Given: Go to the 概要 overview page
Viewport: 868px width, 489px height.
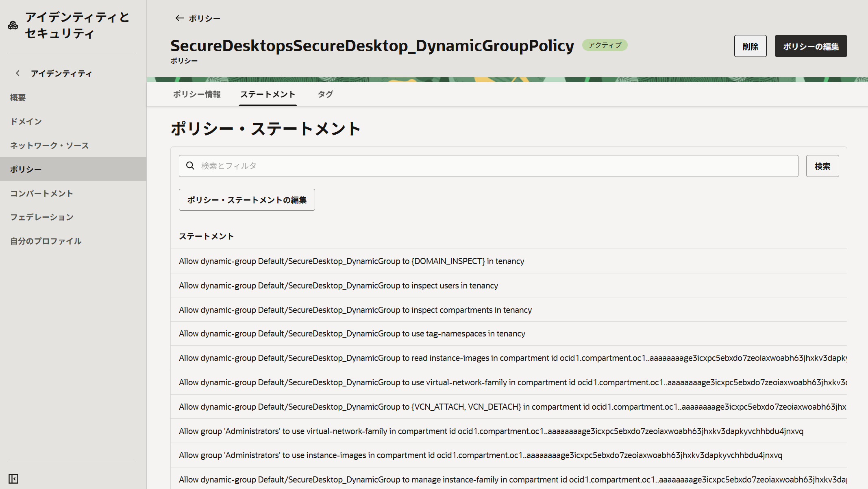Looking at the screenshot, I should [x=17, y=97].
